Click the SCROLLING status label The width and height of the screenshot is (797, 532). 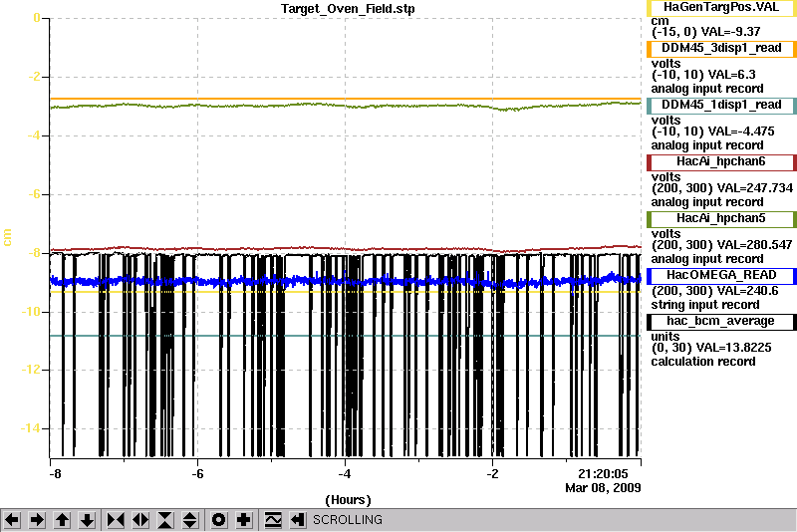(347, 520)
